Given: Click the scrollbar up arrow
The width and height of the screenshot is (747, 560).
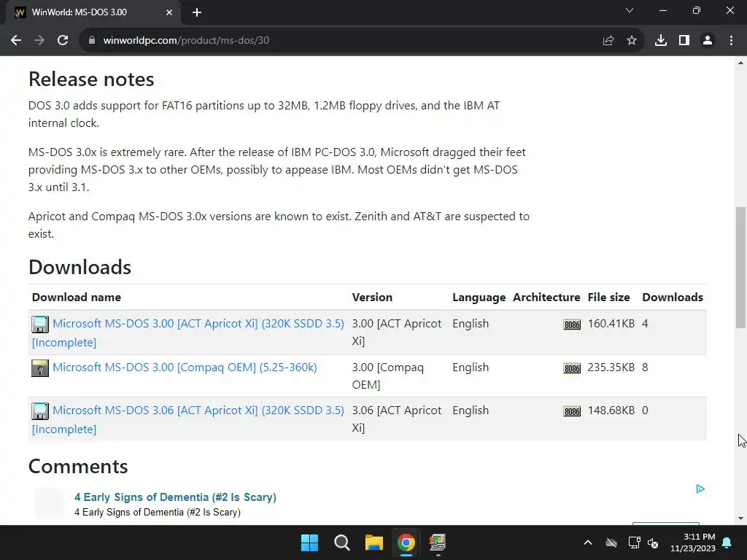Looking at the screenshot, I should 740,63.
